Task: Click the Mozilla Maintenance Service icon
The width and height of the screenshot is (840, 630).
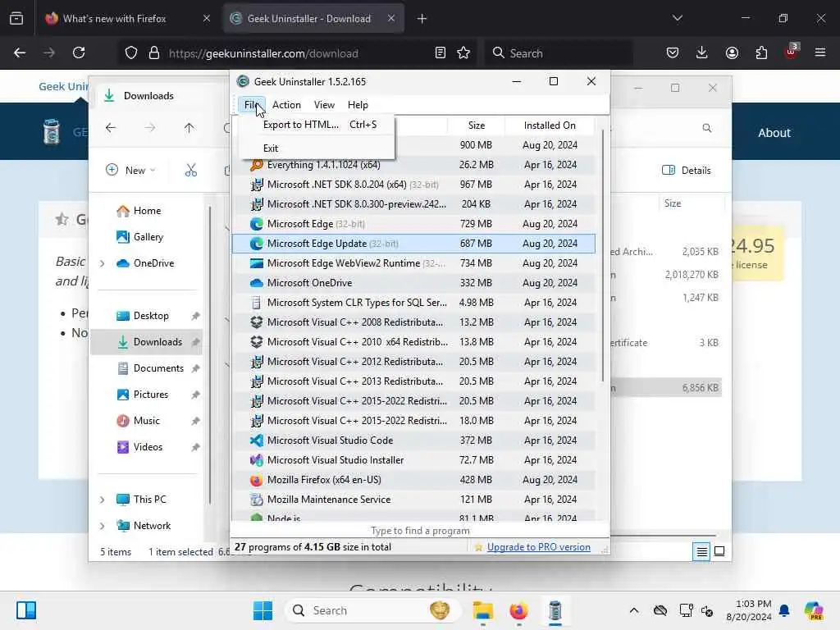Action: click(x=257, y=500)
